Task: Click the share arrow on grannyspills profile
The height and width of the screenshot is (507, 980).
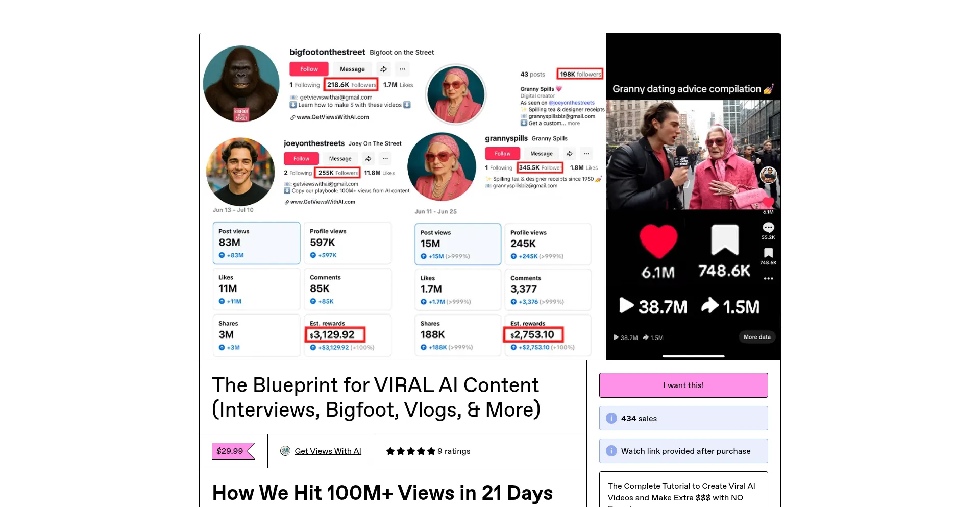Action: click(x=569, y=154)
